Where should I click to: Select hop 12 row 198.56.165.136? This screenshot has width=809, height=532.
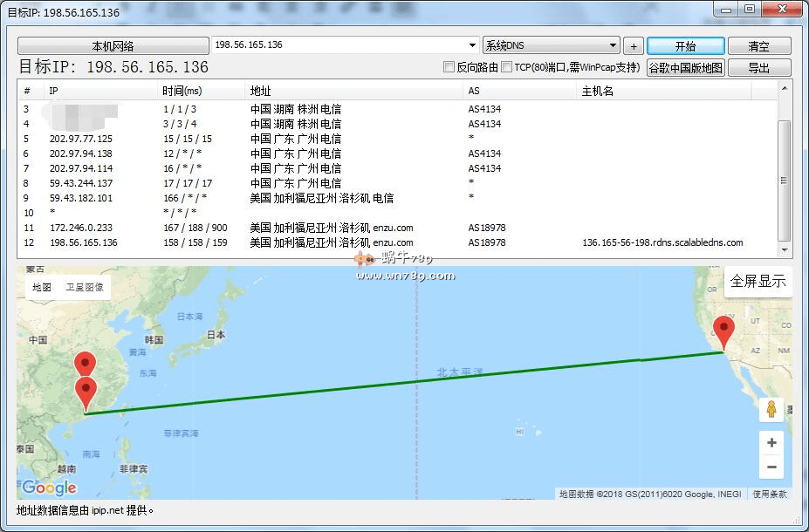262,242
